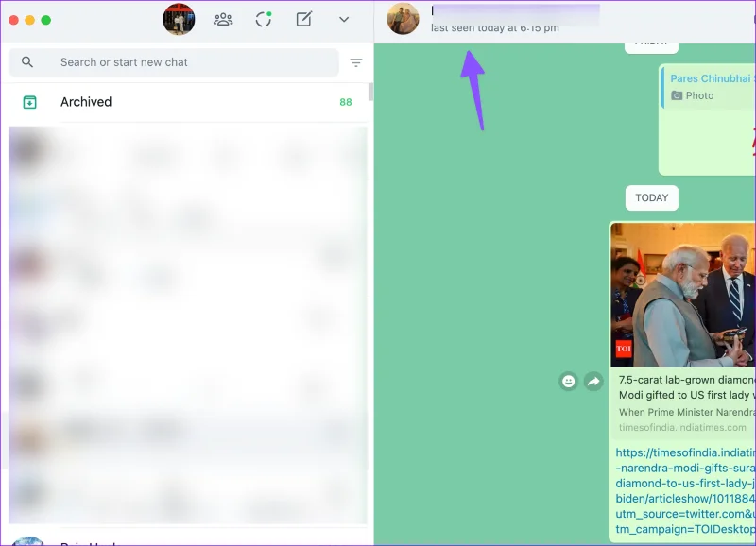Click the last seen status text
756x546 pixels.
coord(495,28)
